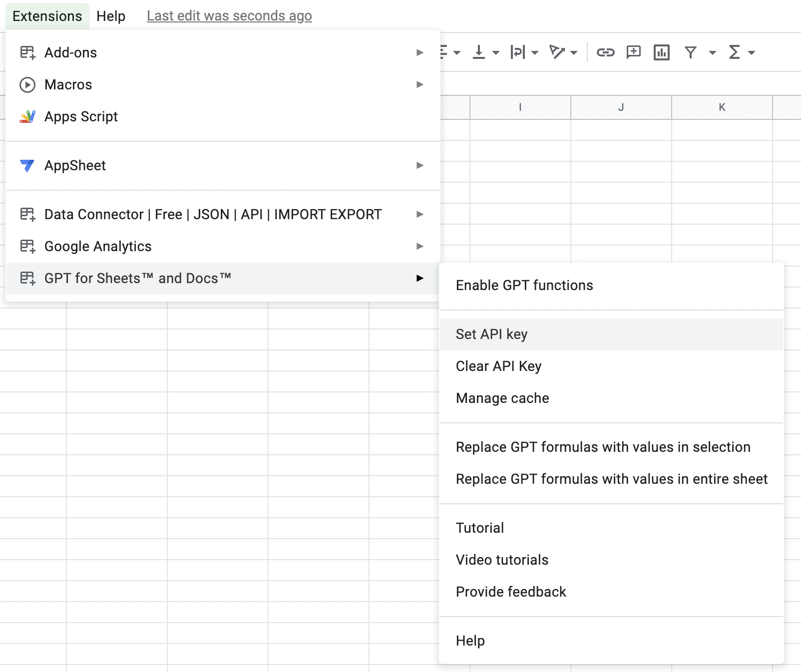This screenshot has width=801, height=672.
Task: Open text rotation dropdown arrow
Action: click(574, 52)
